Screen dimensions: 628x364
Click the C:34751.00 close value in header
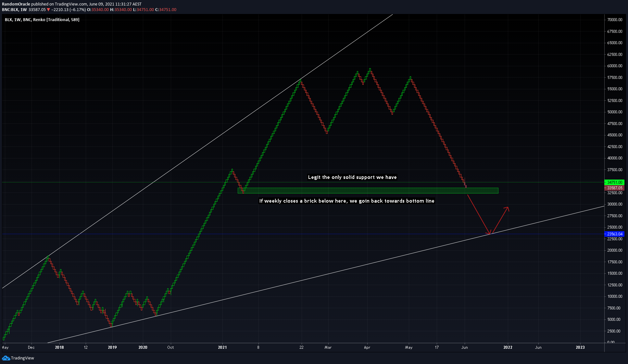pos(166,10)
